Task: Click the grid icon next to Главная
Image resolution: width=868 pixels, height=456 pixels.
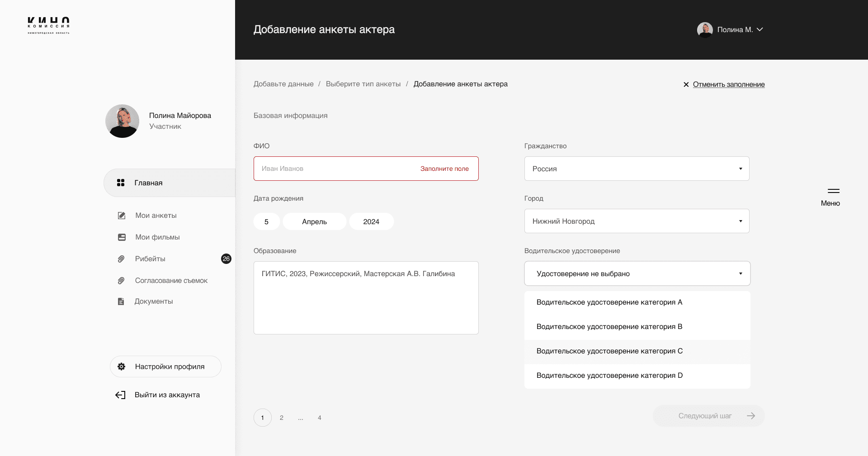Action: pos(121,183)
